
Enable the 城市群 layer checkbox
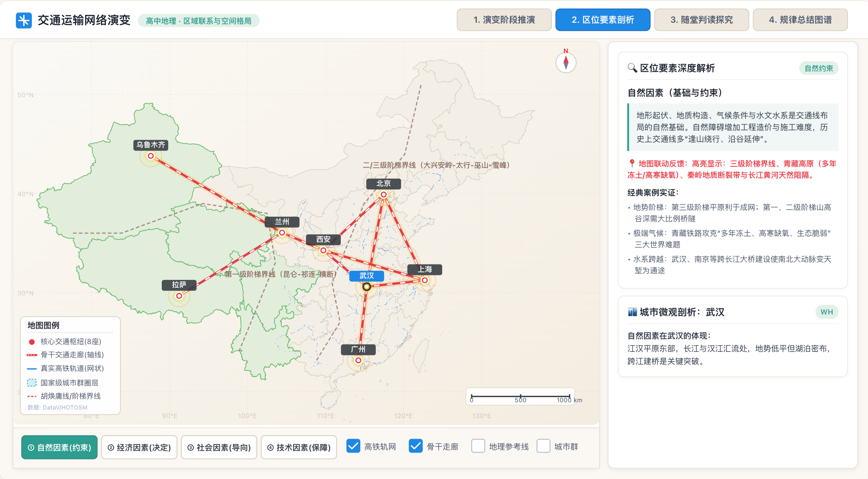[x=544, y=446]
